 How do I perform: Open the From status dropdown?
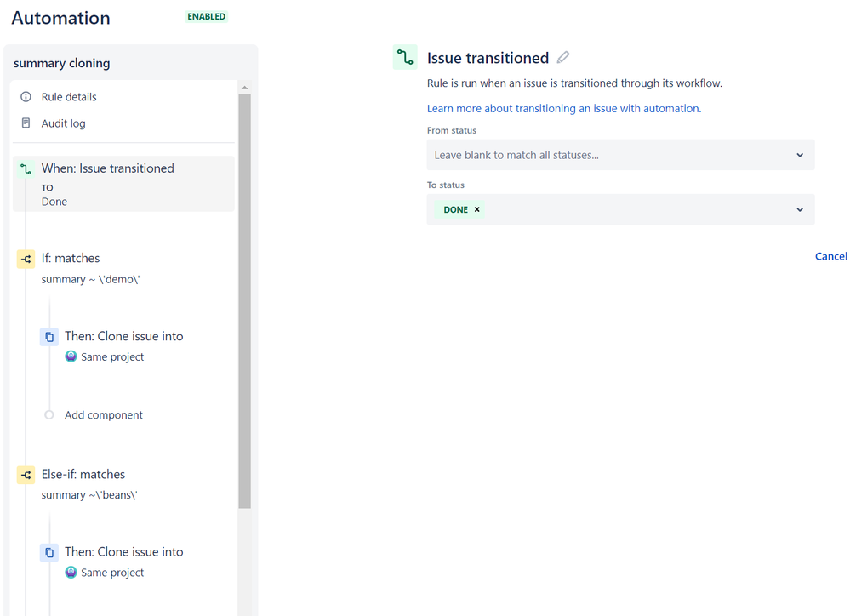point(619,155)
